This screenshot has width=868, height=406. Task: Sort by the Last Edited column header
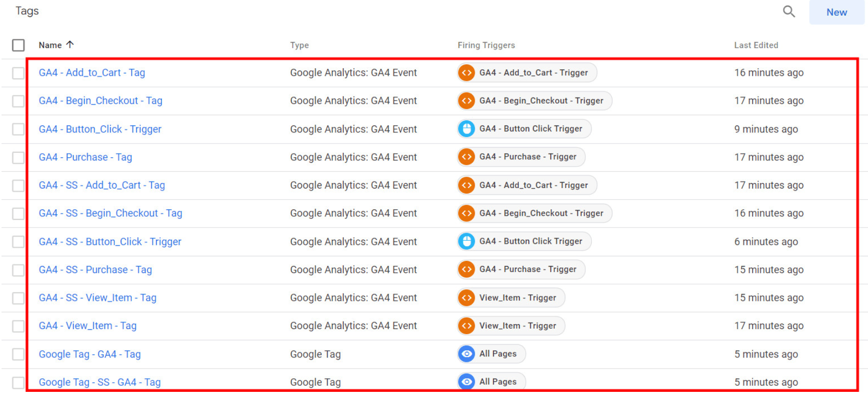(756, 46)
